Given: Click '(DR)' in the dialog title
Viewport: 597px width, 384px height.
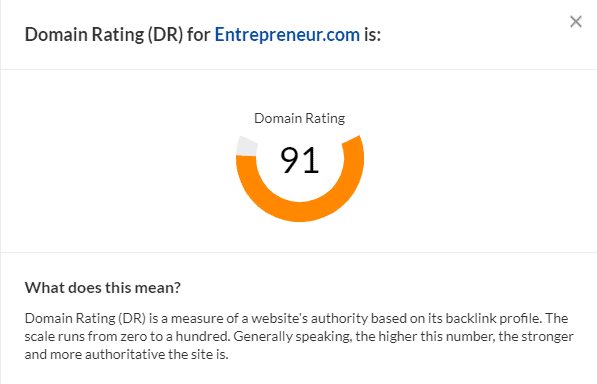Looking at the screenshot, I should [x=165, y=35].
